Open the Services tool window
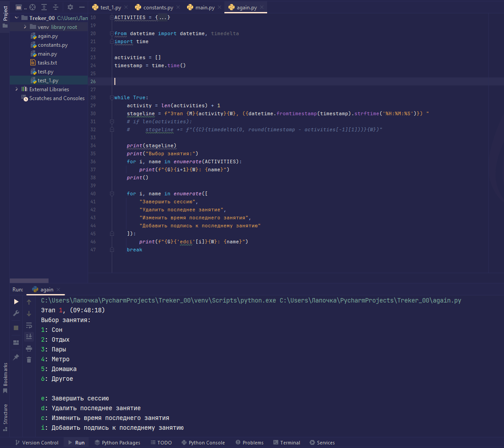Image resolution: width=504 pixels, height=448 pixels. point(322,443)
